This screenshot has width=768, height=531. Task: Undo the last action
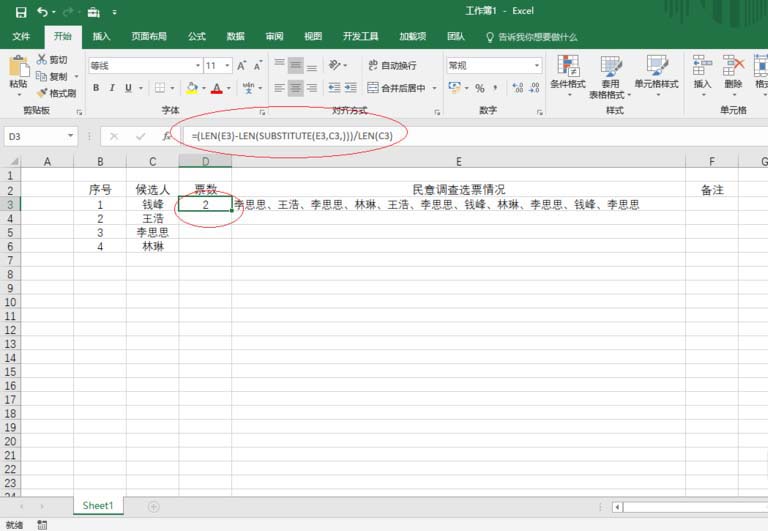[x=42, y=12]
